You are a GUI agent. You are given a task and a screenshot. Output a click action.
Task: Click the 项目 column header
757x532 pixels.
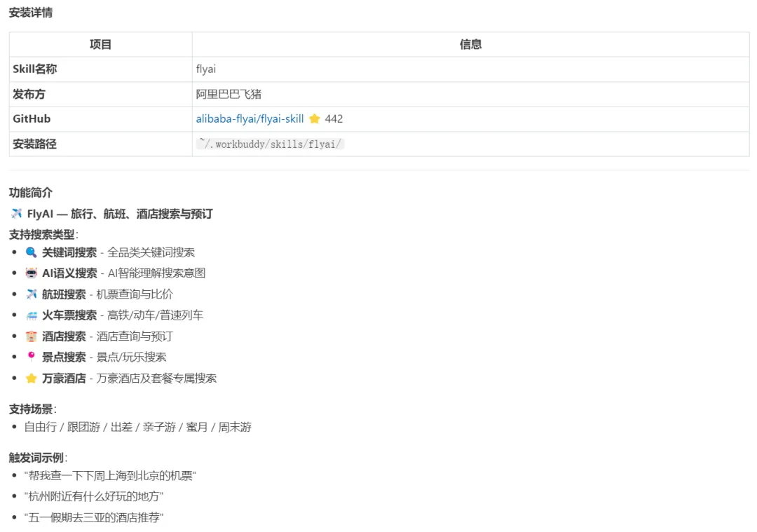tap(100, 43)
